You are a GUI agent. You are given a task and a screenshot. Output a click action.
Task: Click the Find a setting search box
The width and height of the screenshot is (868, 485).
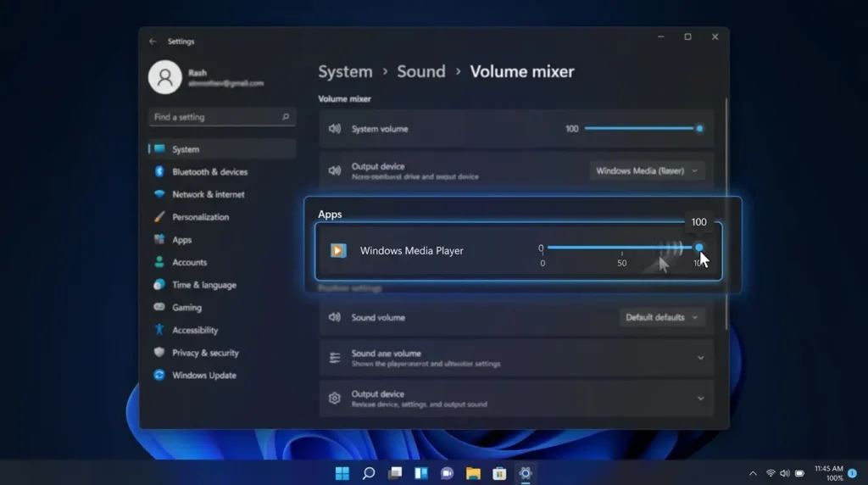point(222,117)
